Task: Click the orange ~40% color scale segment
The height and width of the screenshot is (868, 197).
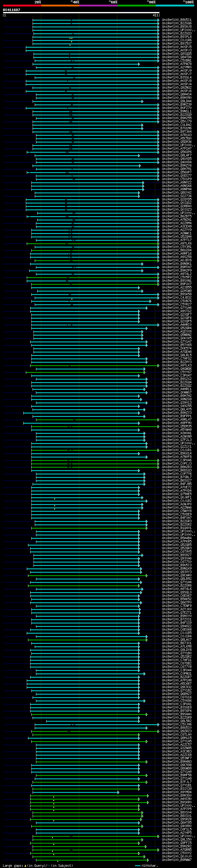Action: (x=60, y=6)
